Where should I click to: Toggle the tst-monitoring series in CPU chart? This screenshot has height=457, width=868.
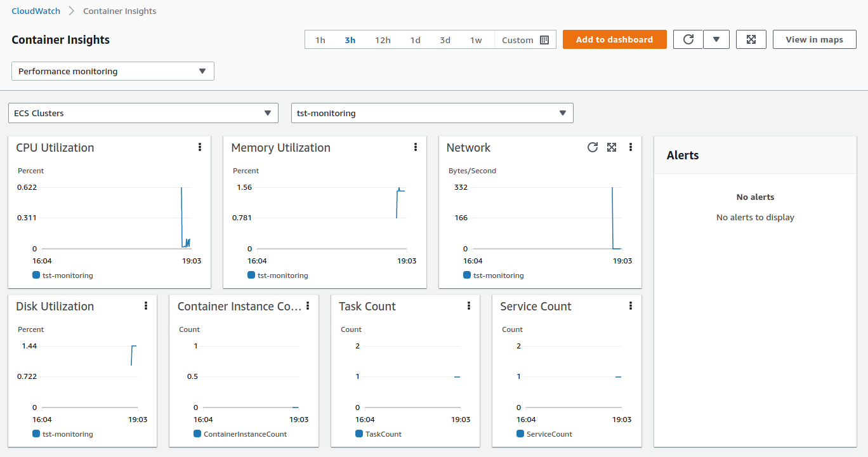(x=62, y=275)
